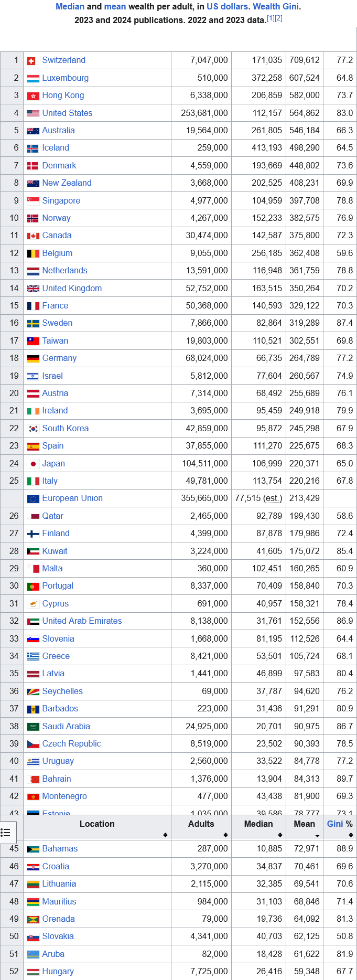This screenshot has width=357, height=980.
Task: Click the Belgium flag icon
Action: (33, 253)
